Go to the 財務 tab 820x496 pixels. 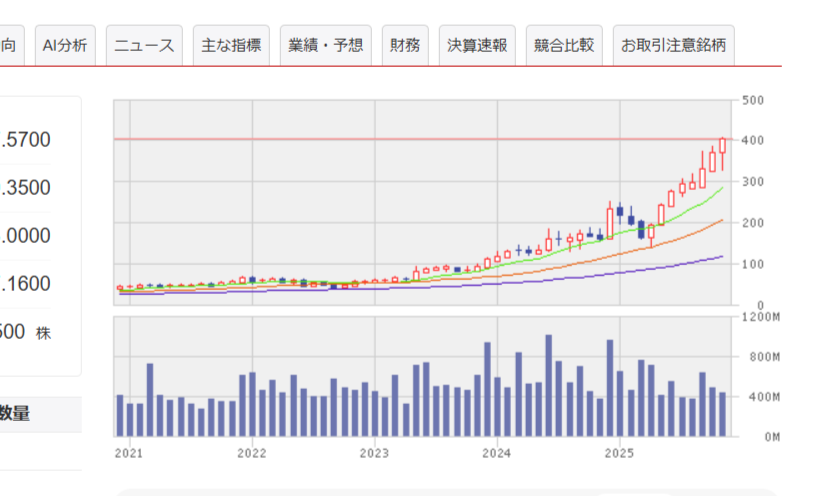(x=405, y=45)
